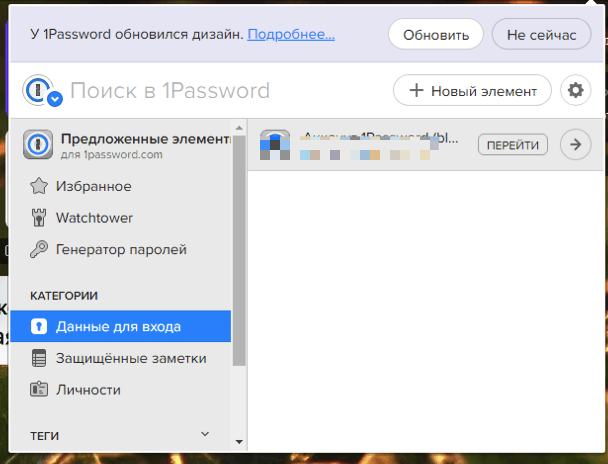This screenshot has height=464, width=608.
Task: Click the ПЕРЕЙТИ button on the account item
Action: (513, 145)
